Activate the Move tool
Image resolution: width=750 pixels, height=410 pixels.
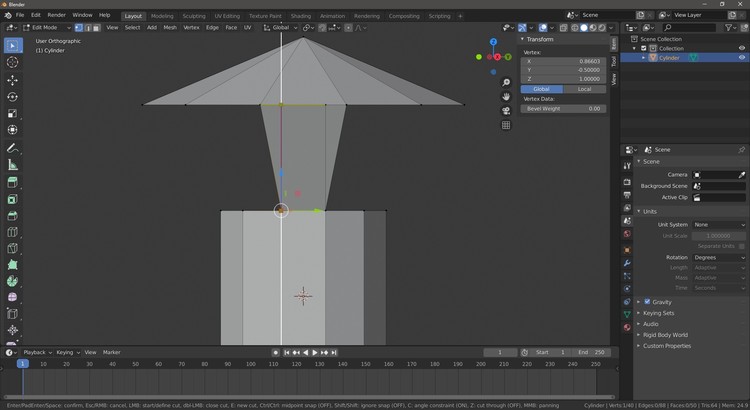click(x=13, y=79)
